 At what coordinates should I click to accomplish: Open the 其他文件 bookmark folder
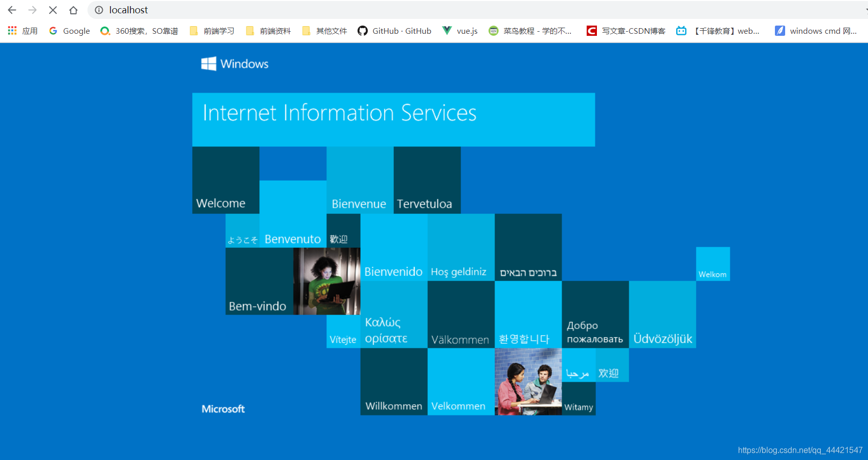(x=324, y=31)
